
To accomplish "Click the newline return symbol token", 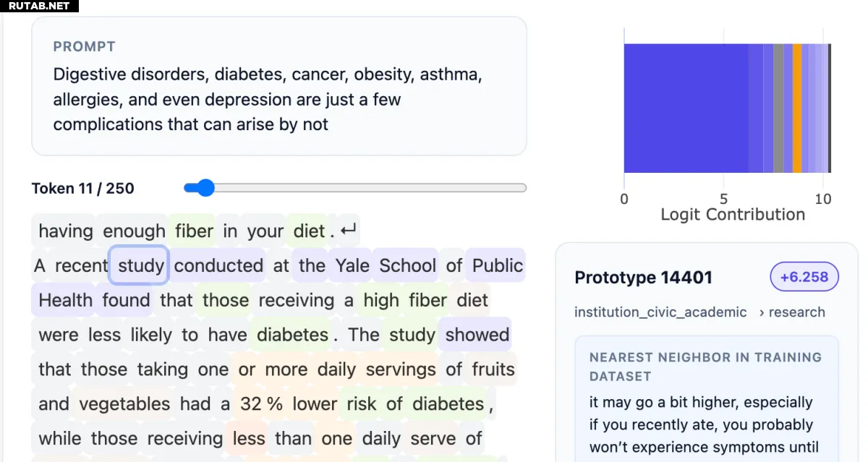I will pyautogui.click(x=349, y=231).
